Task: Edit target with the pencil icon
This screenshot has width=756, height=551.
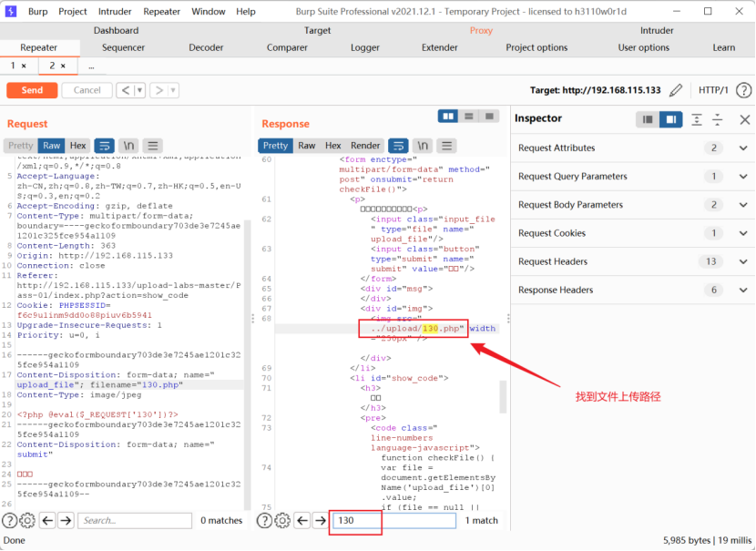Action: (x=676, y=90)
